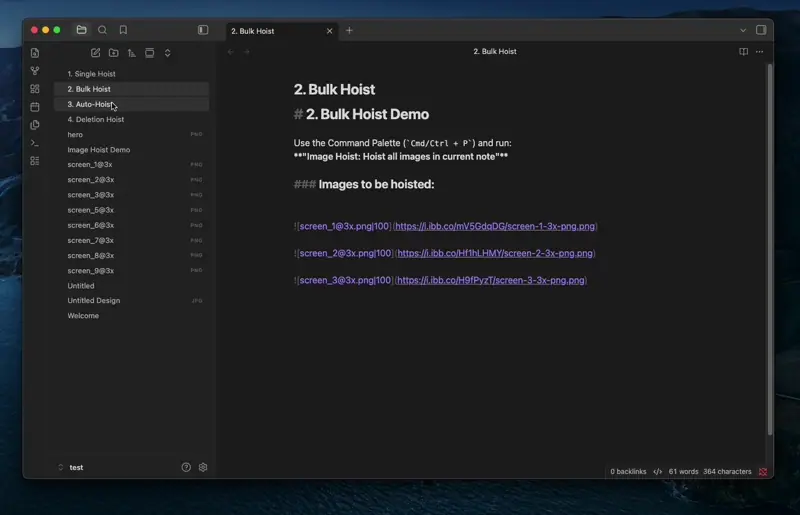Open the search pane icon
Image resolution: width=800 pixels, height=515 pixels.
102,30
